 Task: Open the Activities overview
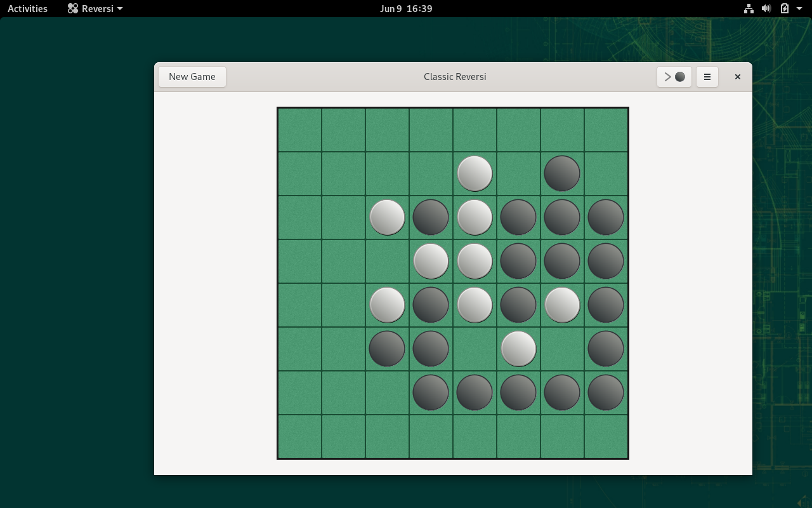pos(27,8)
